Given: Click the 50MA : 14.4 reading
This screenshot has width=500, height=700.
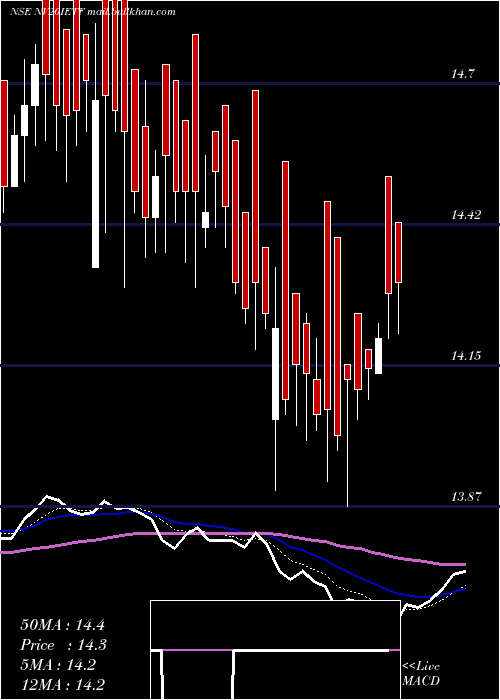Looking at the screenshot, I should coord(62,625).
